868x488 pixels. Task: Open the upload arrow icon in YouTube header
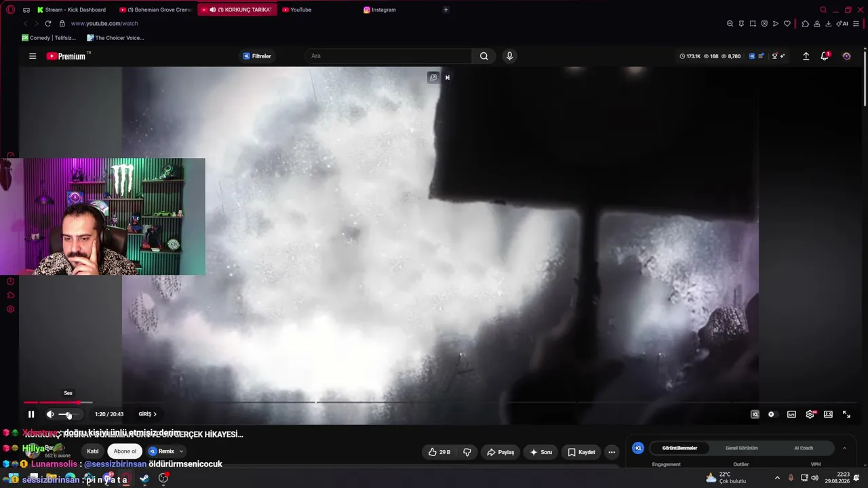pyautogui.click(x=806, y=56)
